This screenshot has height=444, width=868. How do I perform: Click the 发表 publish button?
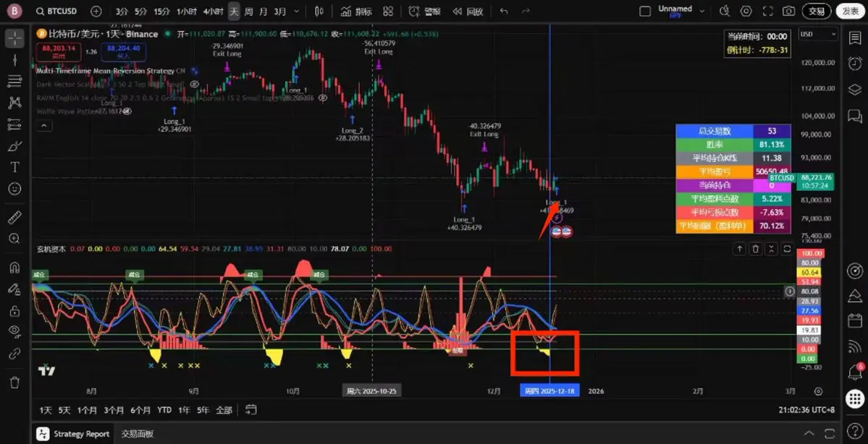(850, 11)
